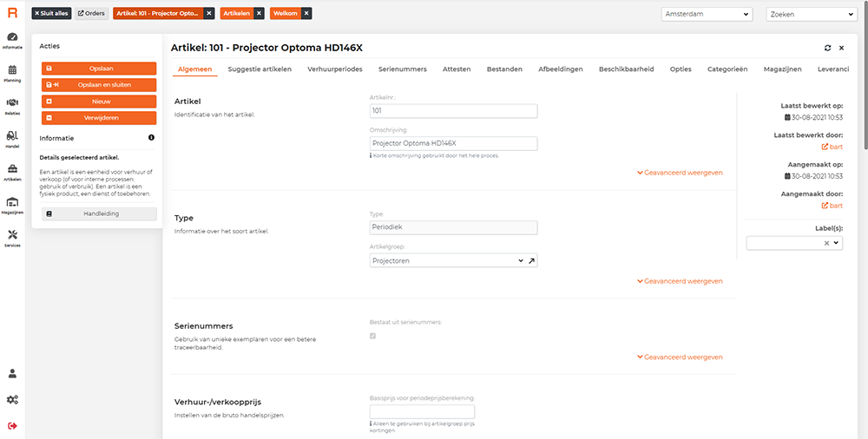Open bart link under Aangemaakt door
Image resolution: width=868 pixels, height=439 pixels.
coord(832,206)
